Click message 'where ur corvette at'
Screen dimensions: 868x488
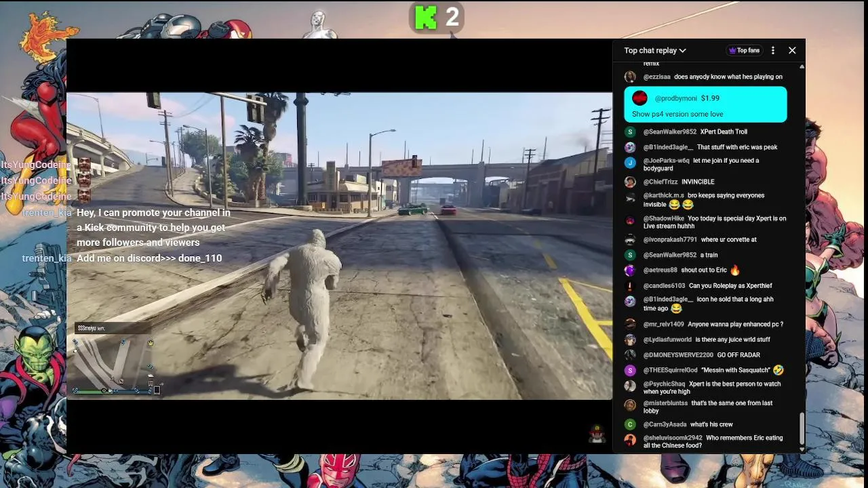[729, 239]
